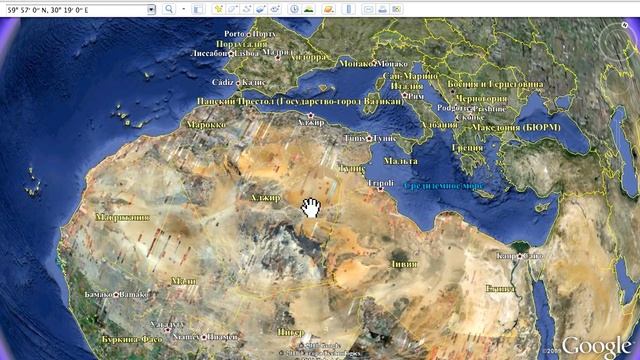Click the Португалия country label
Image resolution: width=640 pixels, height=360 pixels.
242,44
